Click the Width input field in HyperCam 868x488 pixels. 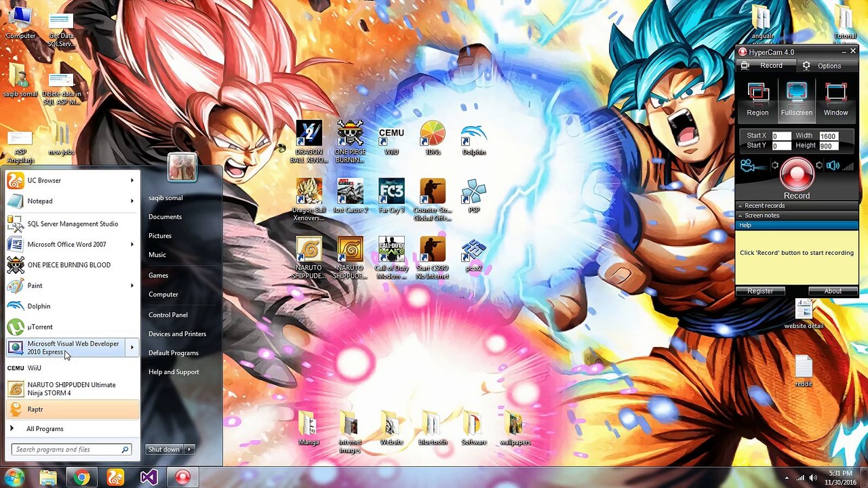click(828, 136)
